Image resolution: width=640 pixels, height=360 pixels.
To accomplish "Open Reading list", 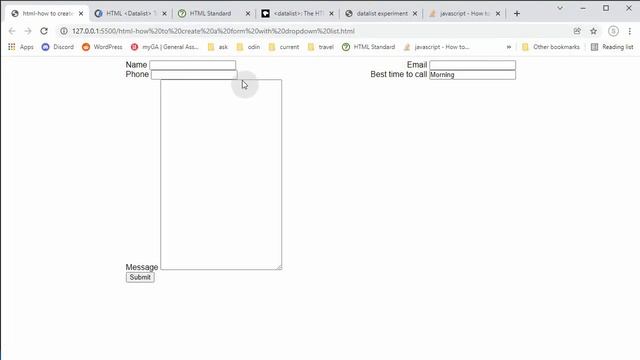I will pyautogui.click(x=612, y=47).
